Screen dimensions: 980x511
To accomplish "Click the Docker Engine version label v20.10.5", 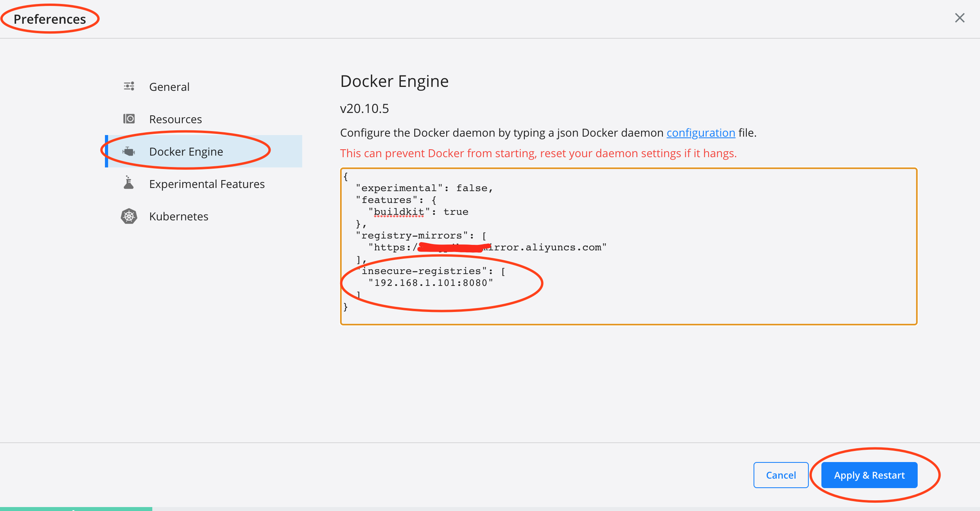I will pyautogui.click(x=364, y=108).
